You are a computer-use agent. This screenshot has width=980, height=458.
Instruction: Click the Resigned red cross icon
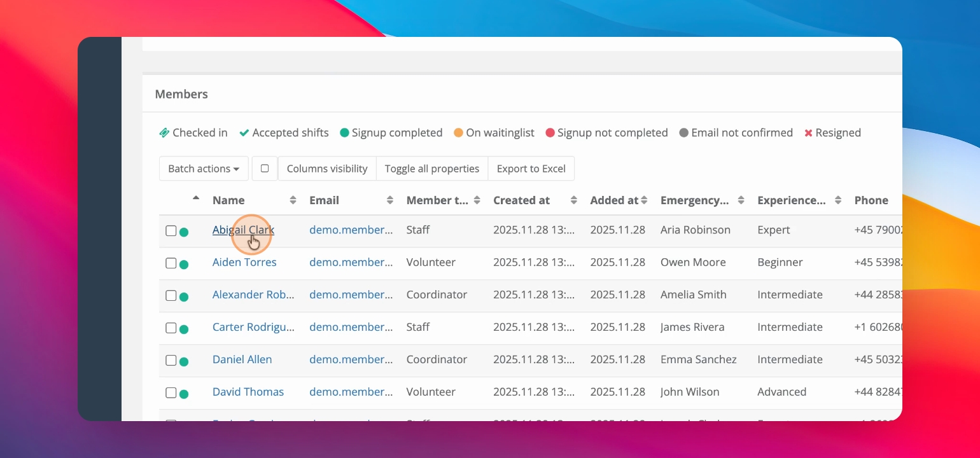click(808, 134)
